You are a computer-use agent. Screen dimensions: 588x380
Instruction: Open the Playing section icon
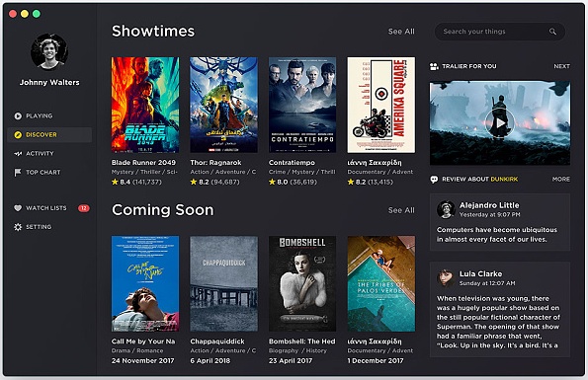tap(18, 116)
